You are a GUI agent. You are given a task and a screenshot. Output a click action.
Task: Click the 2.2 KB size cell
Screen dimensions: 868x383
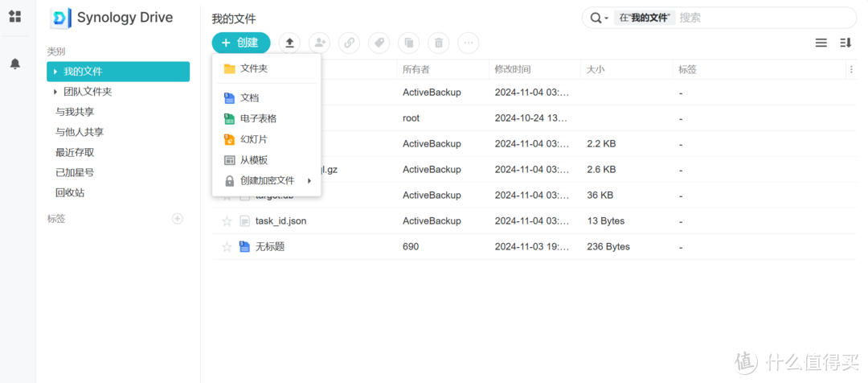tap(601, 143)
